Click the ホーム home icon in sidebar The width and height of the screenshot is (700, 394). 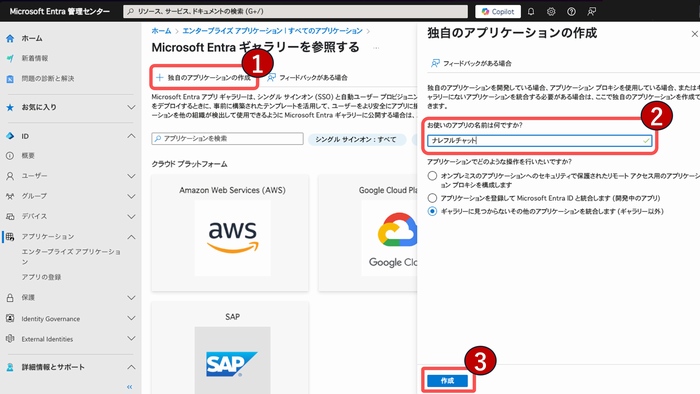pyautogui.click(x=10, y=38)
